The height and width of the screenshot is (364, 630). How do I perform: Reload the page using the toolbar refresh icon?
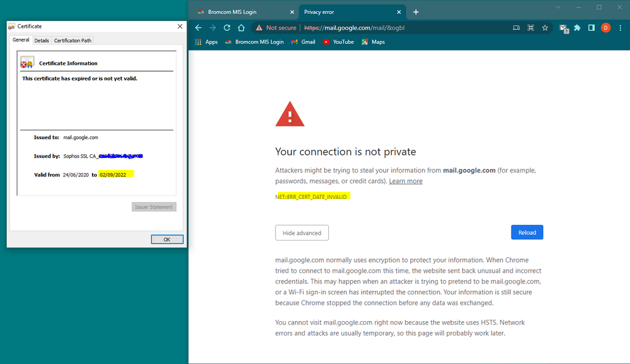[x=227, y=28]
